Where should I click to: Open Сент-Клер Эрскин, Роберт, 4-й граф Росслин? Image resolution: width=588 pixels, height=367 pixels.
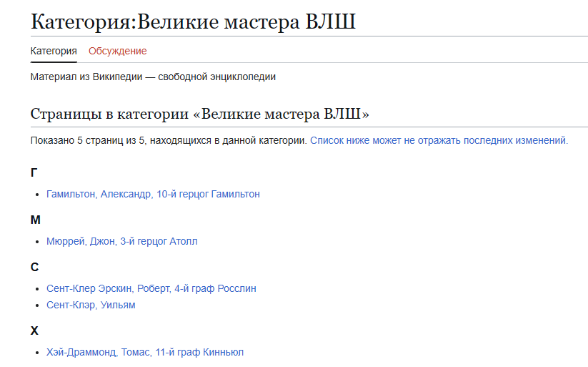(151, 288)
